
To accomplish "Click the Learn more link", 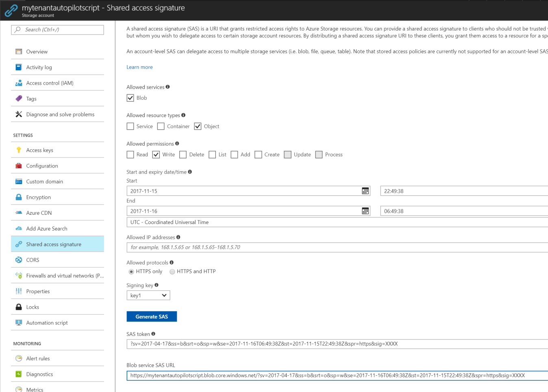I will (x=139, y=67).
